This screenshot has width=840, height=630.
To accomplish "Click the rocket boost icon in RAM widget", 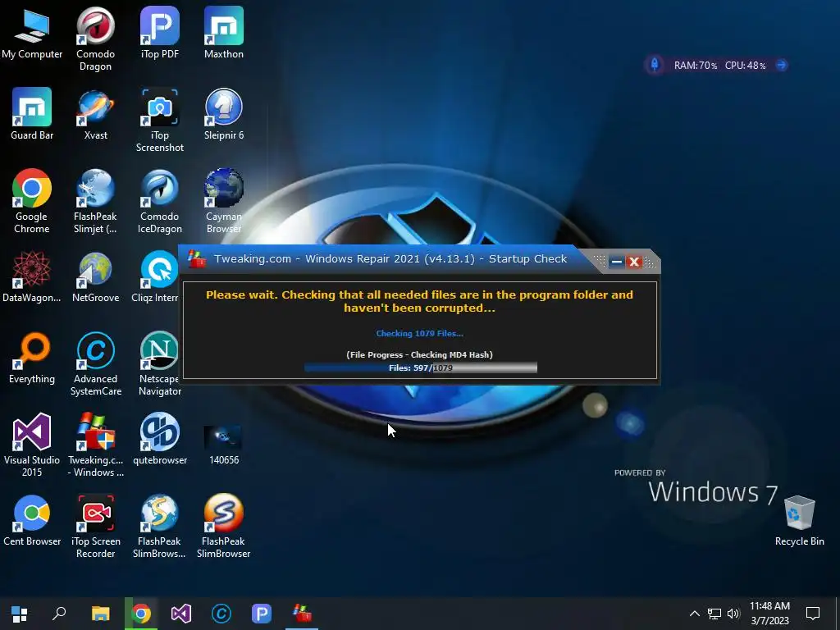I will click(x=655, y=65).
